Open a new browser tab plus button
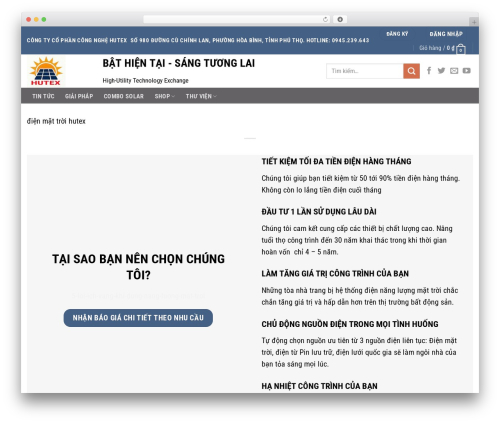 [474, 22]
